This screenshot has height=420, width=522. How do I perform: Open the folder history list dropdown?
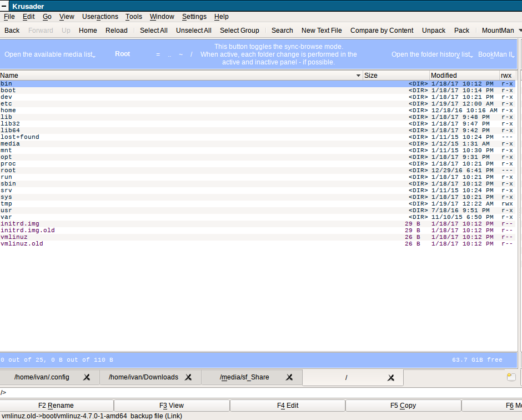[x=432, y=54]
